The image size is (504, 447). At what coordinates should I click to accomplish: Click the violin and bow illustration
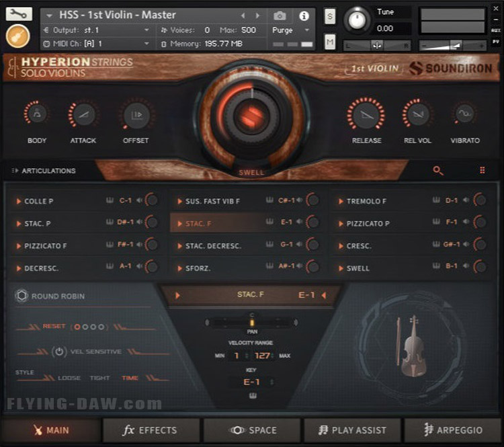[411, 346]
